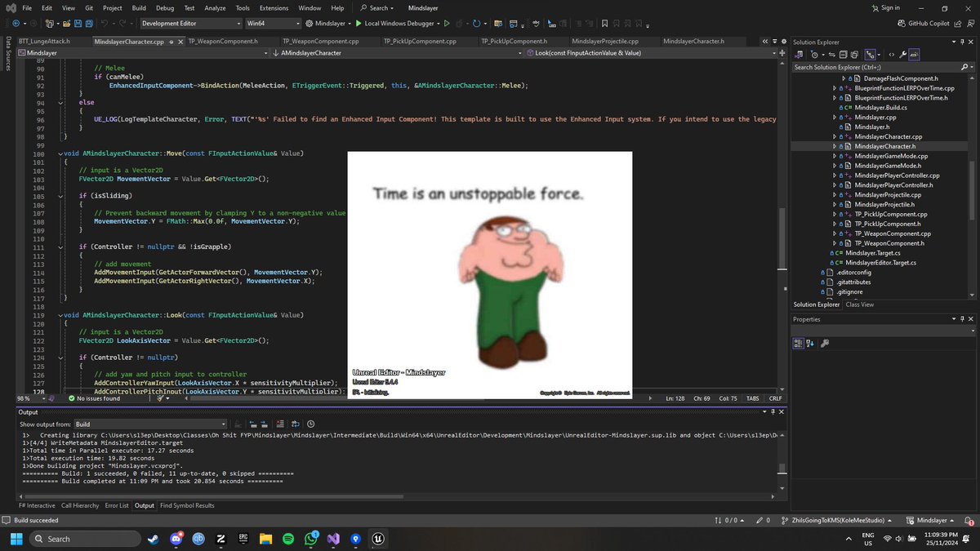Image resolution: width=980 pixels, height=551 pixels.
Task: Pin the MindslayerCharacter.cpp tab
Action: point(171,41)
